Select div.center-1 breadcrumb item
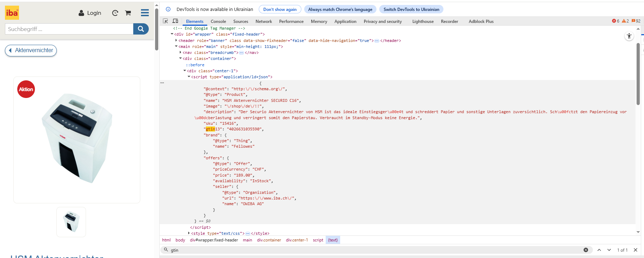Image resolution: width=644 pixels, height=258 pixels. coord(297,240)
